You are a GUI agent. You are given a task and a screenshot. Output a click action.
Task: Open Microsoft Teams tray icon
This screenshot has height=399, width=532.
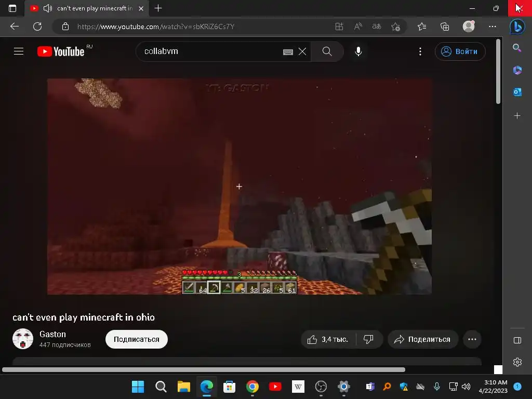[370, 387]
